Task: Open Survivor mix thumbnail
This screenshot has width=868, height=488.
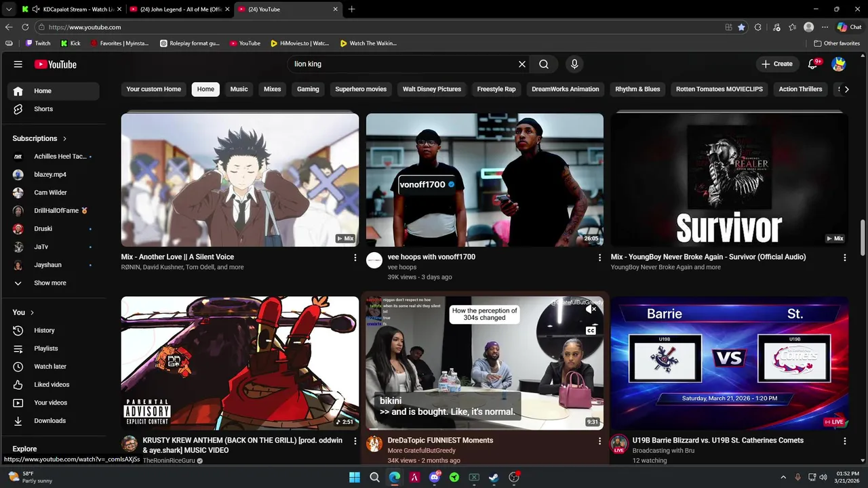Action: (730, 180)
